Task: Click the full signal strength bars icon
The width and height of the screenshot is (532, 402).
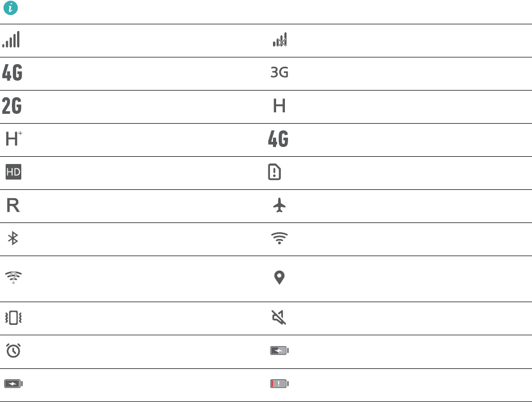Action: (x=11, y=40)
